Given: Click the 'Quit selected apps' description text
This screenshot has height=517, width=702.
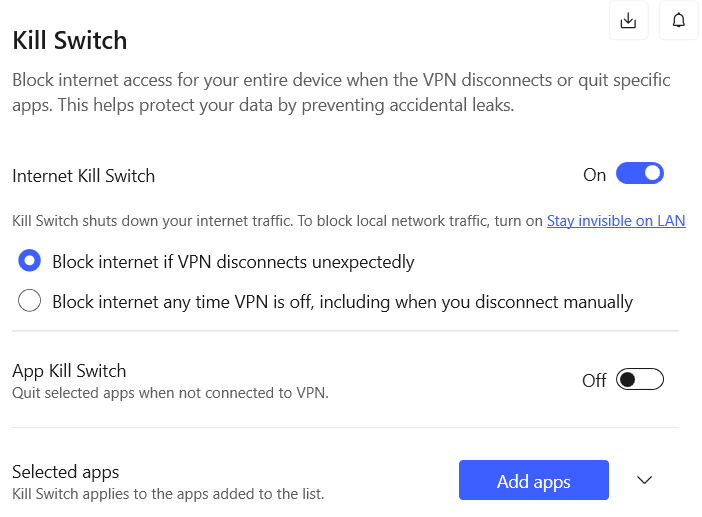Looking at the screenshot, I should (170, 393).
